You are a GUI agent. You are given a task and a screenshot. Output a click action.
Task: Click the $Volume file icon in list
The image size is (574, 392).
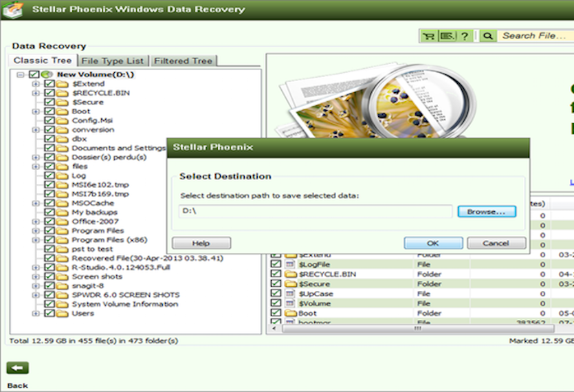[x=290, y=303]
